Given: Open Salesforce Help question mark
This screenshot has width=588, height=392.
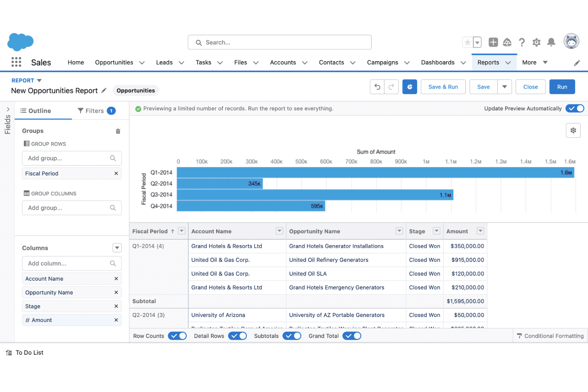Looking at the screenshot, I should 522,42.
